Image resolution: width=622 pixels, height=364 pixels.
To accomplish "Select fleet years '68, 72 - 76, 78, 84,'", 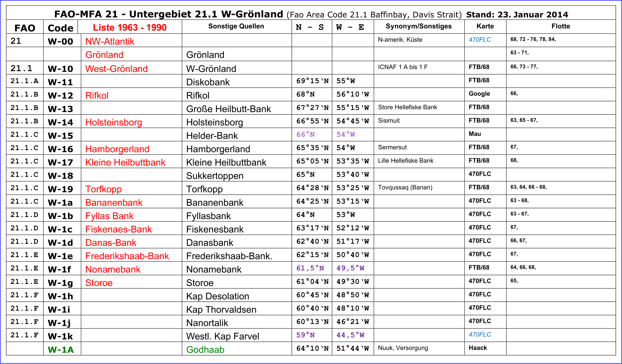I will tap(533, 39).
